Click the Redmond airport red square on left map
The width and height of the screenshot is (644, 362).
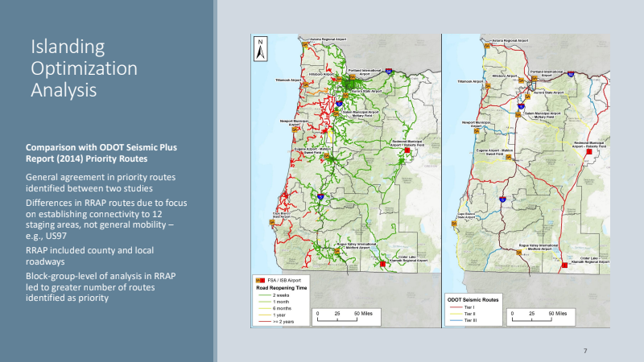click(x=407, y=150)
